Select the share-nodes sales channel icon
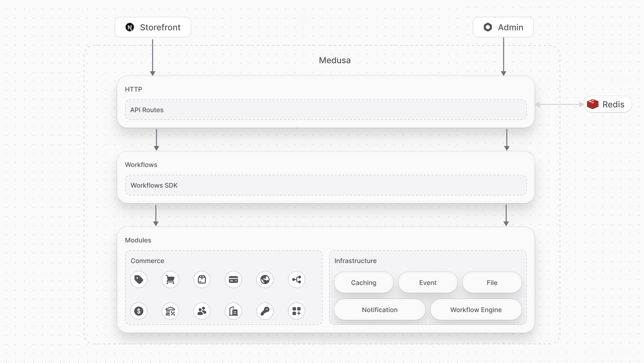The width and height of the screenshot is (644, 363). (297, 280)
